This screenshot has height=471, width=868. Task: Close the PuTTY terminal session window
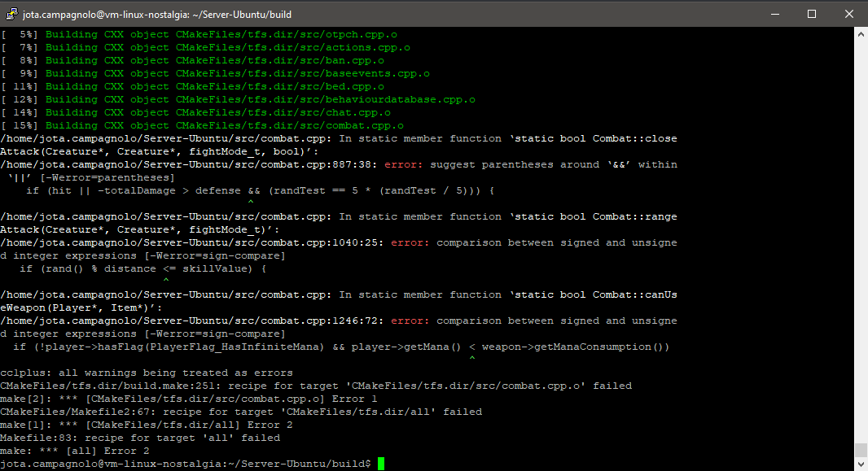point(848,14)
